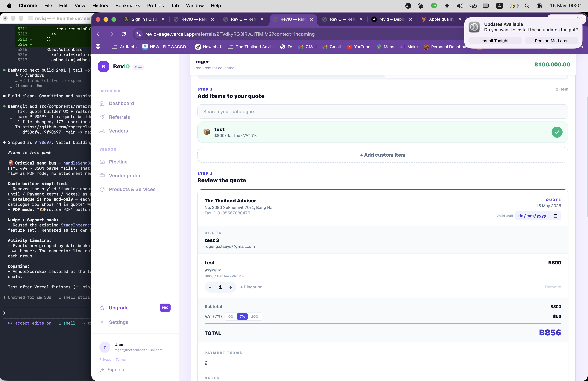Image resolution: width=588 pixels, height=381 pixels.
Task: Decrease test item quantity
Action: pyautogui.click(x=210, y=287)
